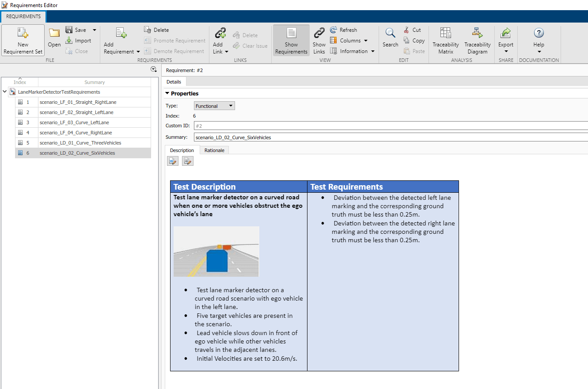This screenshot has width=588, height=389.
Task: Launch the Traceability Diagram
Action: coord(477,34)
